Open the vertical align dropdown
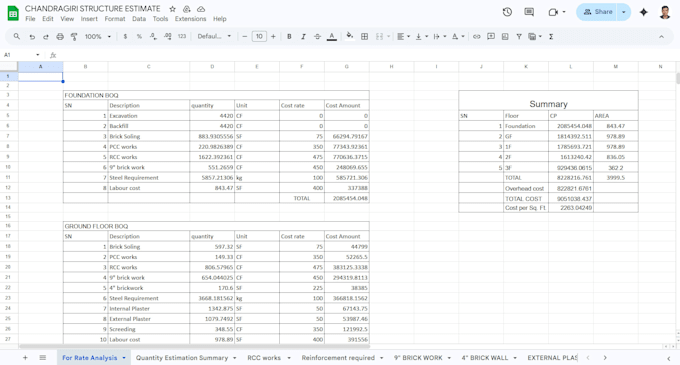680x365 pixels. (422, 37)
